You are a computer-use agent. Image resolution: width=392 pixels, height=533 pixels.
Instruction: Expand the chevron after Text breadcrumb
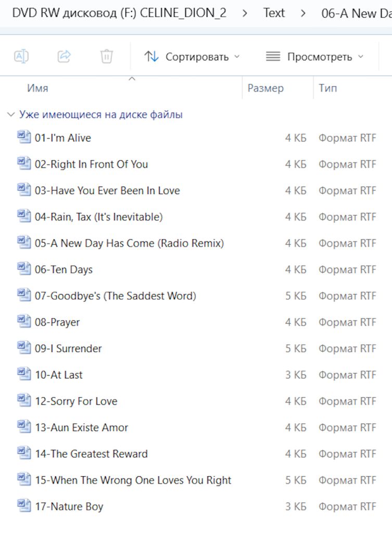click(303, 14)
